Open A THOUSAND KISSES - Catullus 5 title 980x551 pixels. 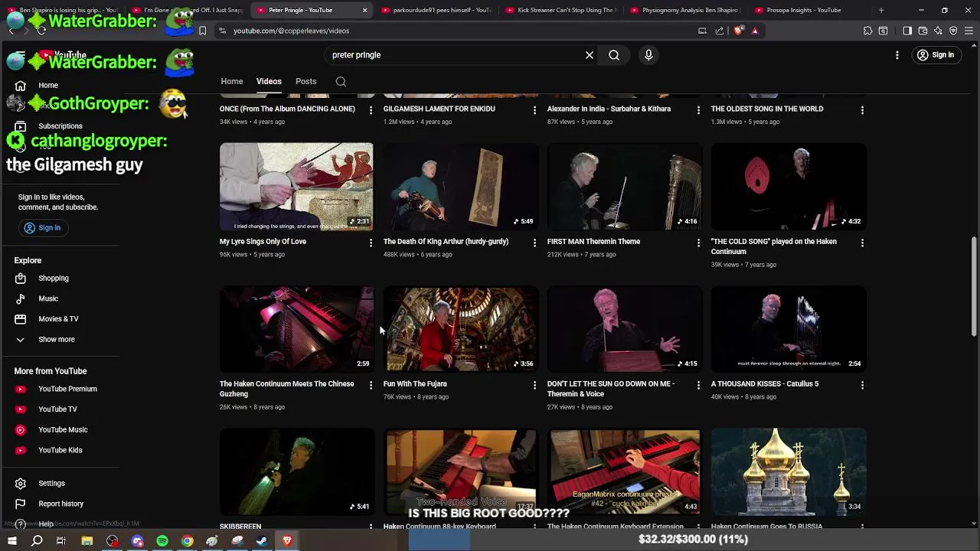pos(765,384)
